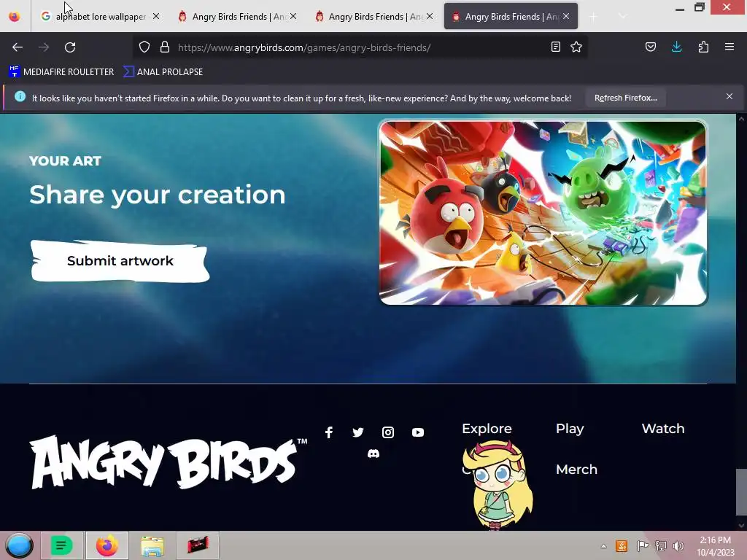Open Angry Birds YouTube icon
Screen dimensions: 747x560
pos(418,432)
